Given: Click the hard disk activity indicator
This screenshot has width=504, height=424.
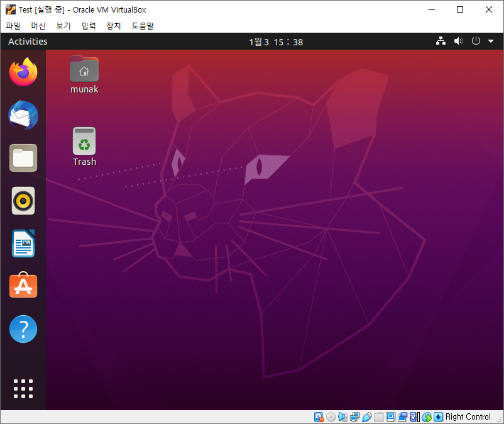Looking at the screenshot, I should [319, 417].
